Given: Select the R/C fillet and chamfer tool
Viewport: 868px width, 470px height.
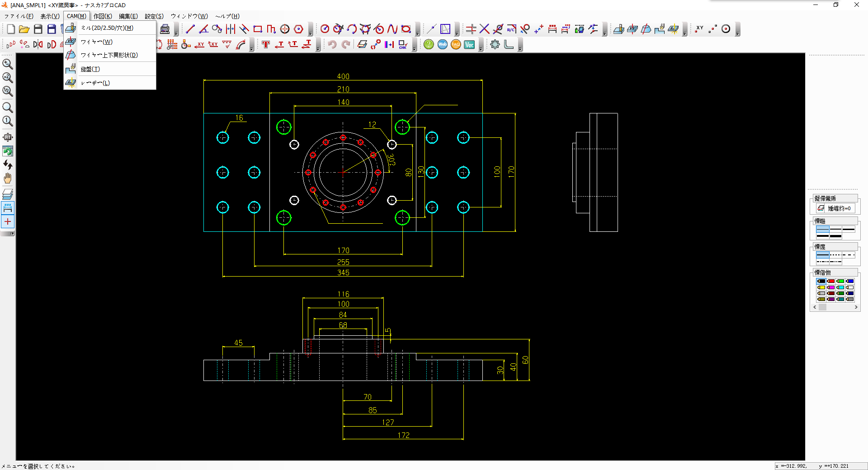Looking at the screenshot, I should tap(511, 29).
